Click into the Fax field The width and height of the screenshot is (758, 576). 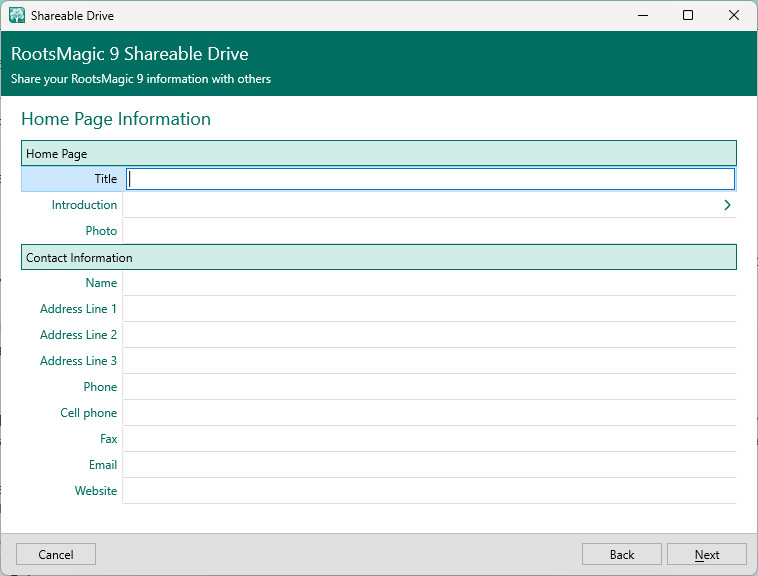point(430,439)
